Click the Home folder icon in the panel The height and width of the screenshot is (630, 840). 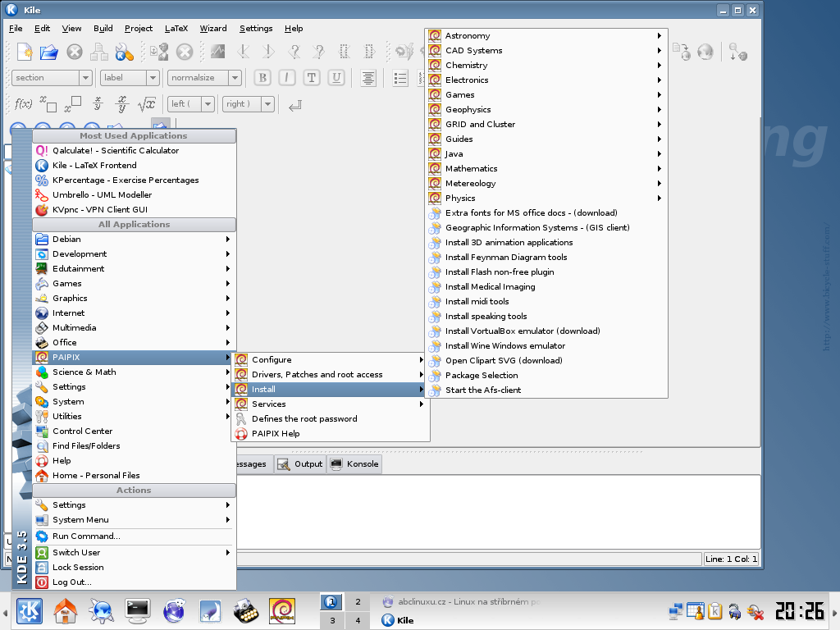pos(66,610)
